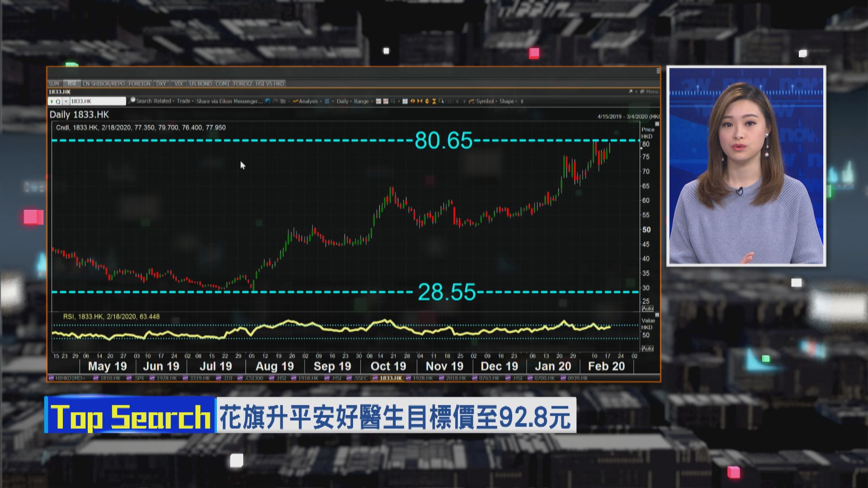Screen dimensions: 868x488
Task: Toggle the Auto scaling on price axis
Action: 647,308
